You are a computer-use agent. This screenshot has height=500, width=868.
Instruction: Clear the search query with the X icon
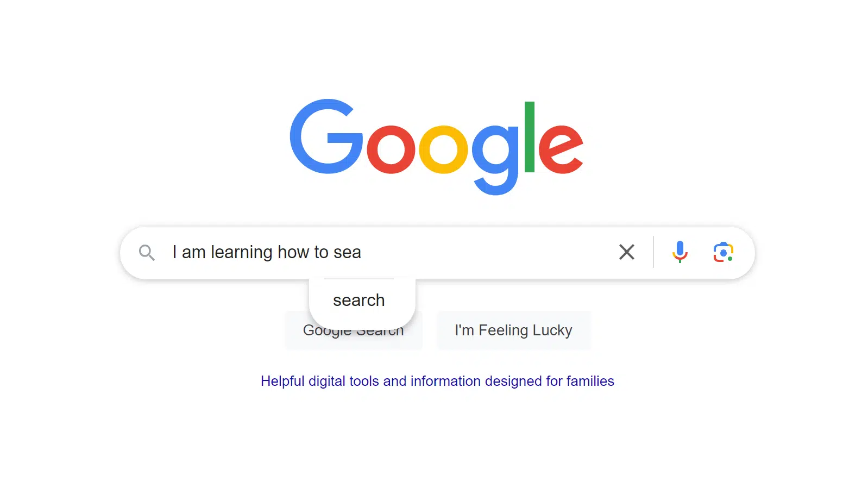(x=627, y=252)
